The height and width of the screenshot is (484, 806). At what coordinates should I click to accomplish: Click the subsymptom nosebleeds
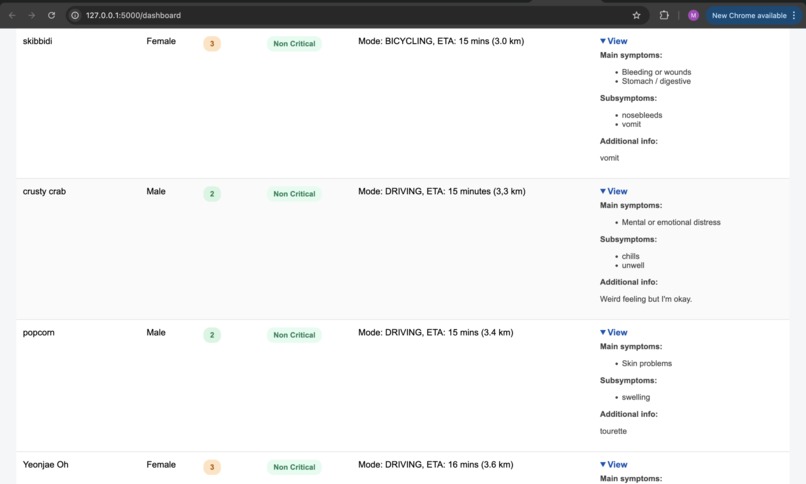(x=642, y=115)
